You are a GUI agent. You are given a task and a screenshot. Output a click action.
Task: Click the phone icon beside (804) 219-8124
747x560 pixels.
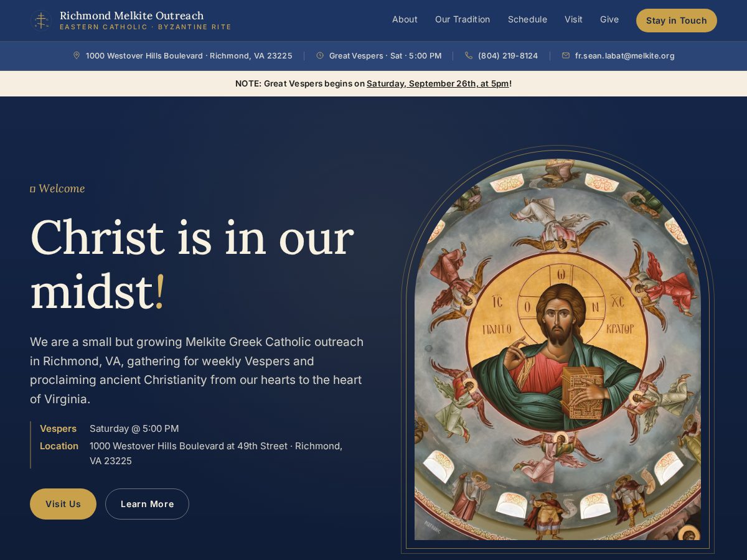click(469, 55)
